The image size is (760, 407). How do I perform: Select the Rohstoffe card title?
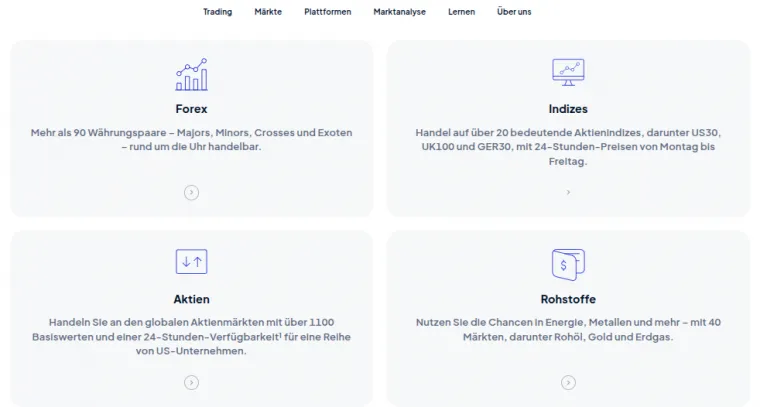click(568, 299)
